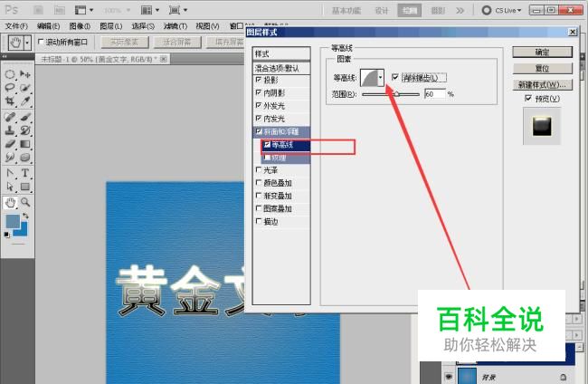This screenshot has width=588, height=384.
Task: Select the Sponge tool
Action: [x=25, y=158]
